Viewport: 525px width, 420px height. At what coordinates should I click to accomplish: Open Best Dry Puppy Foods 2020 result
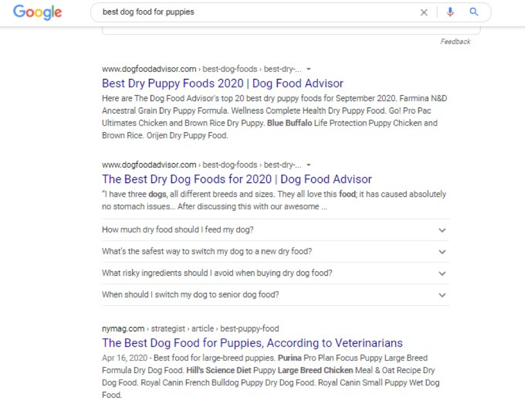coord(222,84)
